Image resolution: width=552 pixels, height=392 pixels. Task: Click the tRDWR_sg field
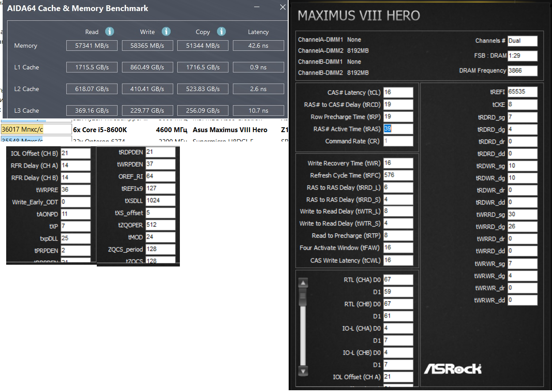pos(522,166)
